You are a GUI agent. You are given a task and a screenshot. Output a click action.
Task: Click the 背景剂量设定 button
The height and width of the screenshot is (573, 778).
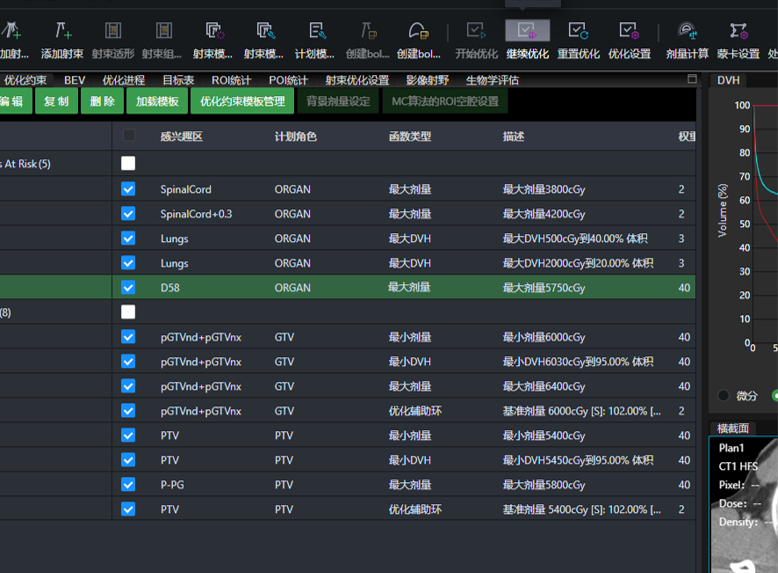[338, 101]
